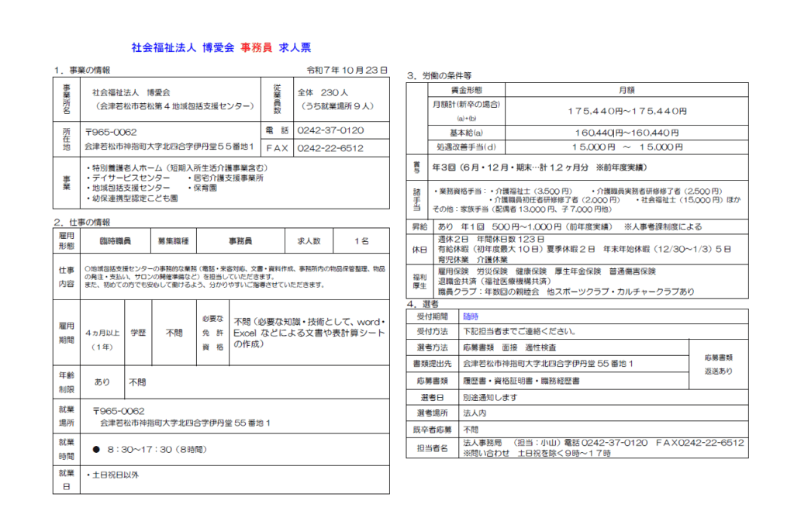
Task: Select monthly total 175,440円~175,440円
Action: coord(627,111)
